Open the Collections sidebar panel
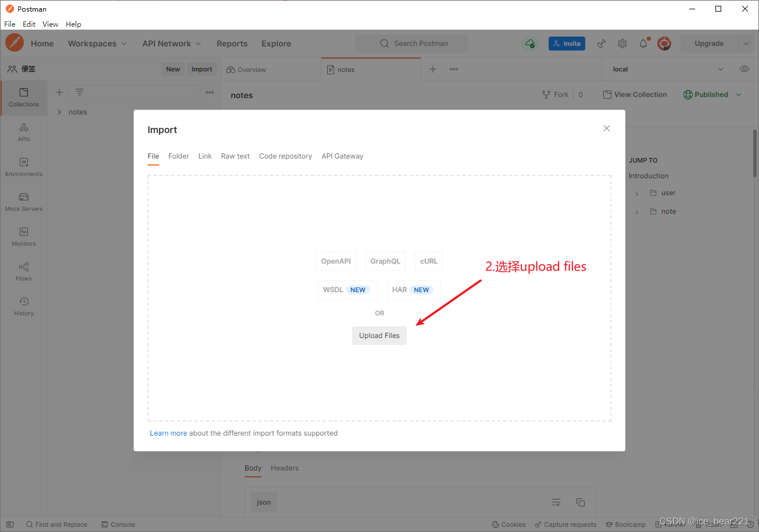 pyautogui.click(x=24, y=98)
